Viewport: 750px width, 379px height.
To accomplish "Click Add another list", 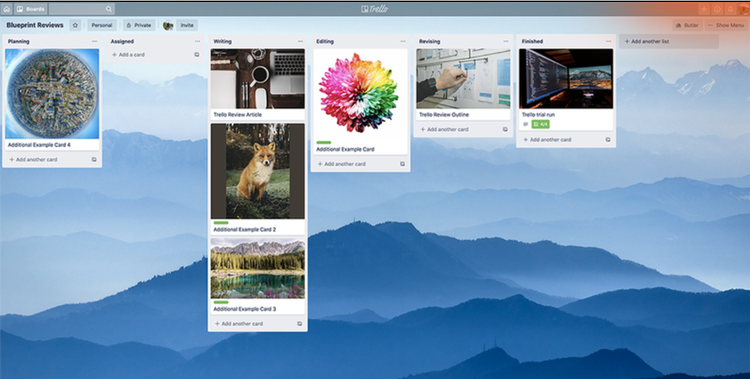I will pos(669,42).
